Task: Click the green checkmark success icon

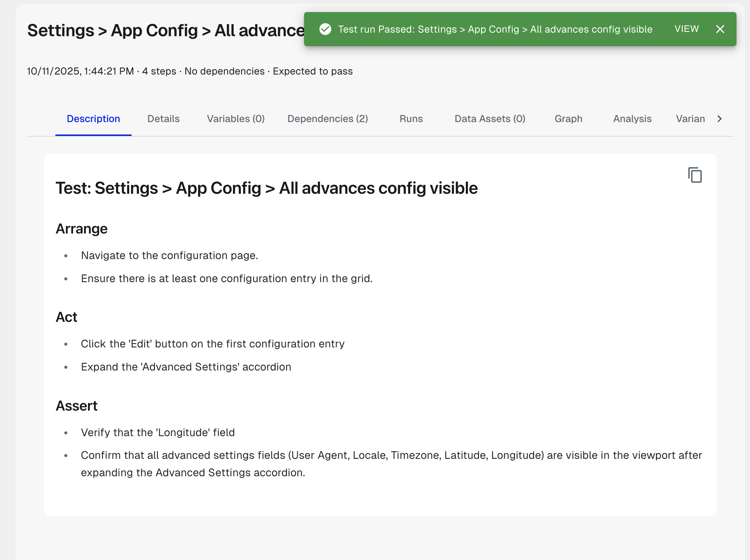Action: [x=325, y=29]
